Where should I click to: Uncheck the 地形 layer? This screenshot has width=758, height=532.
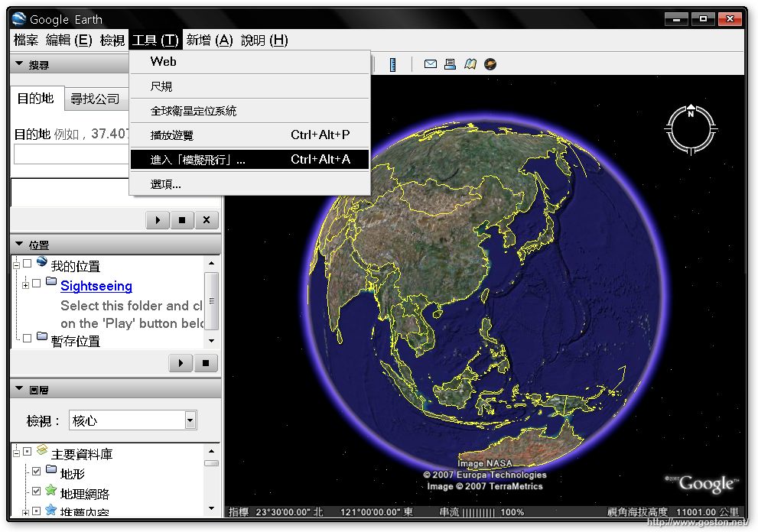click(36, 471)
